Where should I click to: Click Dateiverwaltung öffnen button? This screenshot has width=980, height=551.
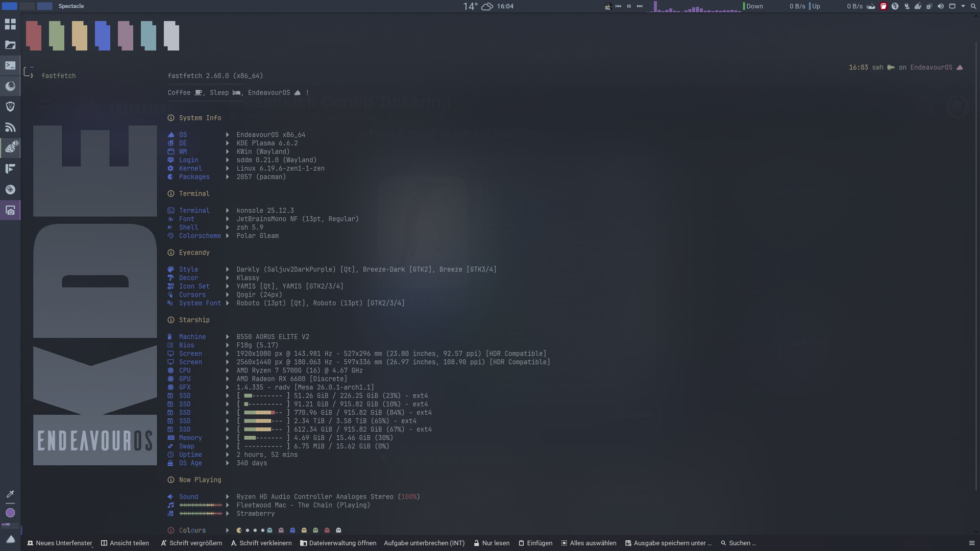pyautogui.click(x=338, y=543)
